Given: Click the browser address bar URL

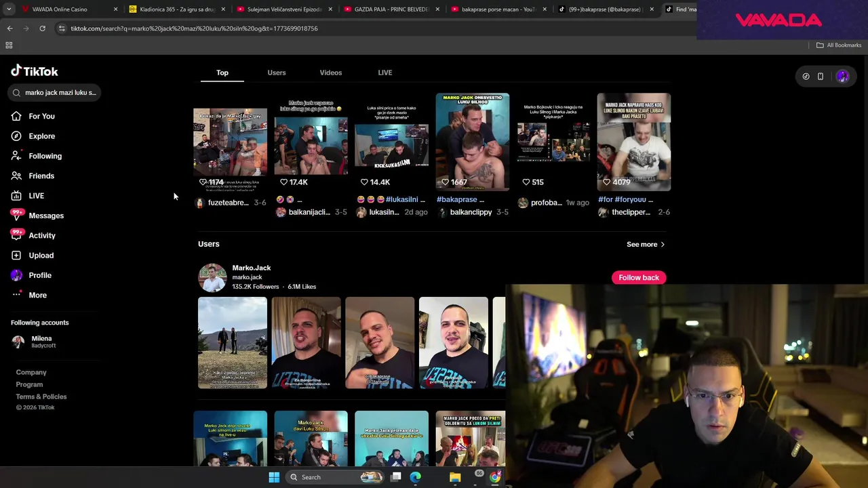Looking at the screenshot, I should click(x=194, y=28).
